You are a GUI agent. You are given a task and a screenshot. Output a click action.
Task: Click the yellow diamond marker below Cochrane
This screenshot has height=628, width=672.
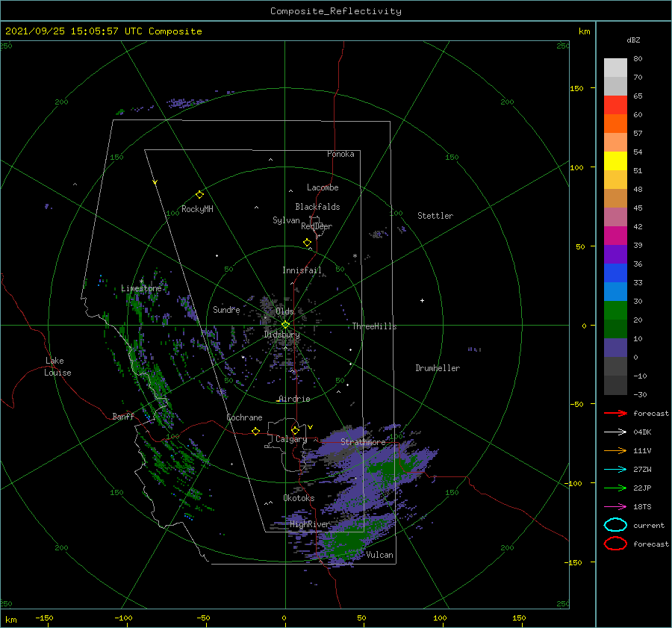(256, 431)
